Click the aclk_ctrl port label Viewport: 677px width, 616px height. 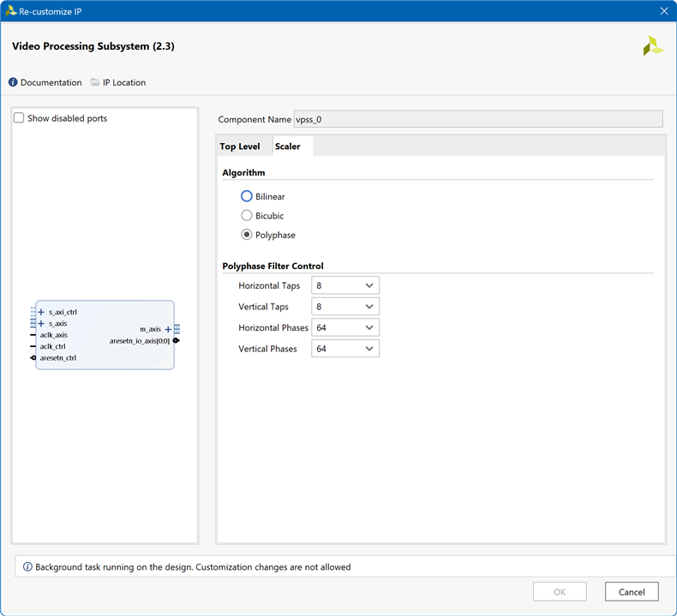click(52, 346)
